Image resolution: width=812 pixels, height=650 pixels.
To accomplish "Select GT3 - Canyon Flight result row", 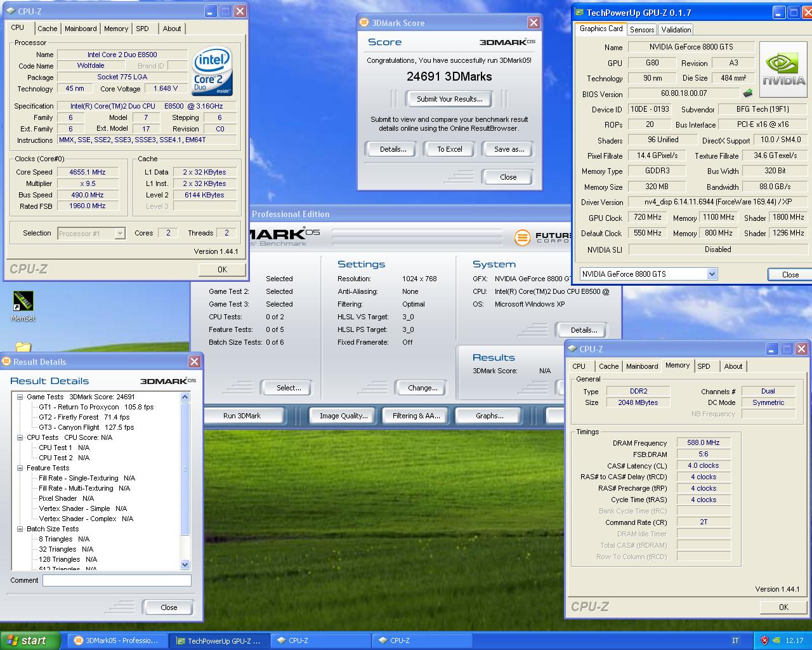I will tap(86, 427).
